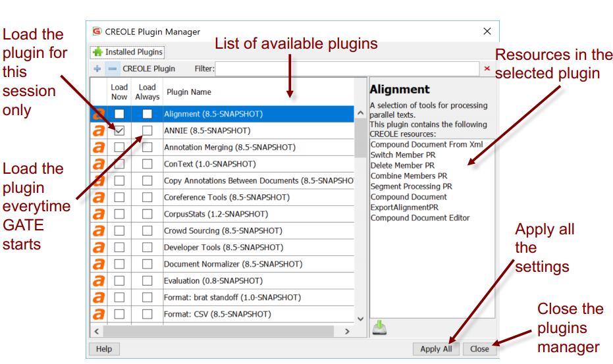
Task: Click the plugin list scroll down arrow
Action: pos(360,319)
